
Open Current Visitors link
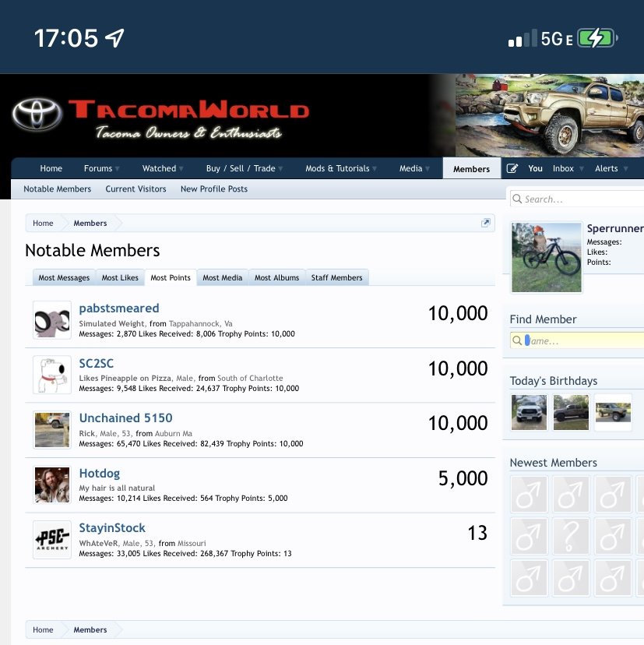[x=135, y=189]
